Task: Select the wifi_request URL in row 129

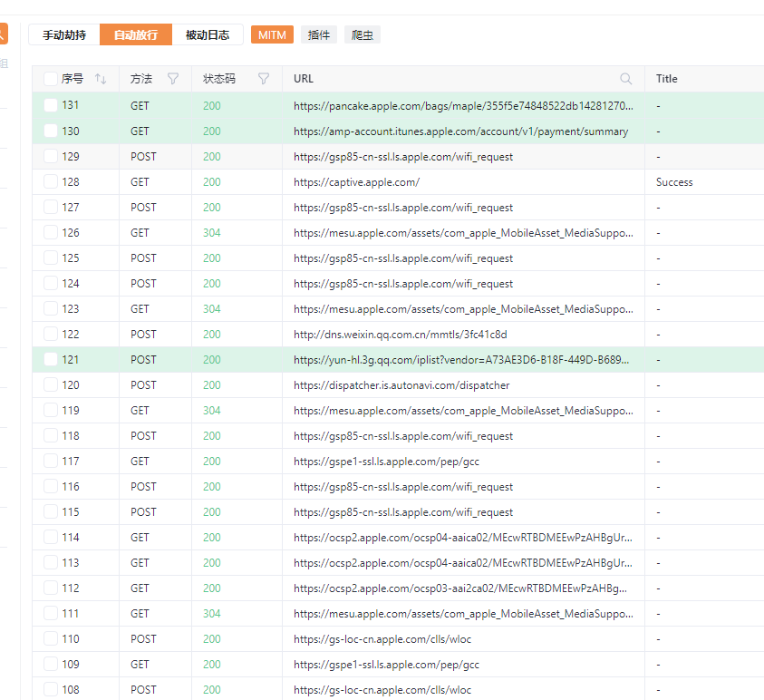Action: 403,157
